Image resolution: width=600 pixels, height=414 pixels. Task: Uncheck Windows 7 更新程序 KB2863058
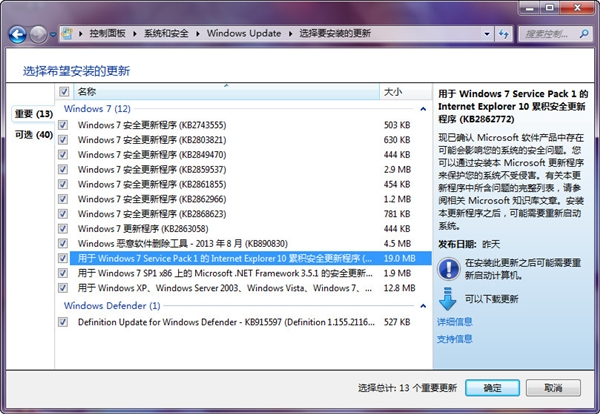pos(63,229)
